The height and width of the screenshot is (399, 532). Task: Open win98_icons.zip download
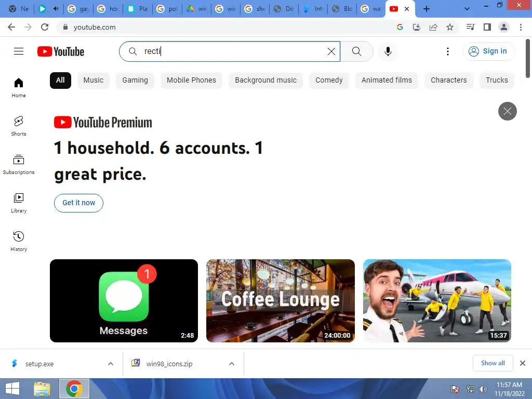click(x=169, y=364)
